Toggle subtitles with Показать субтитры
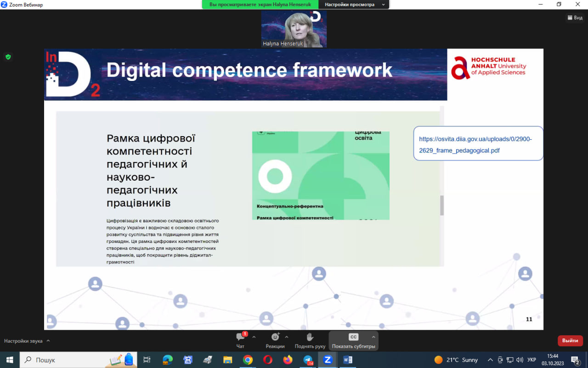The width and height of the screenshot is (588, 368). click(353, 340)
